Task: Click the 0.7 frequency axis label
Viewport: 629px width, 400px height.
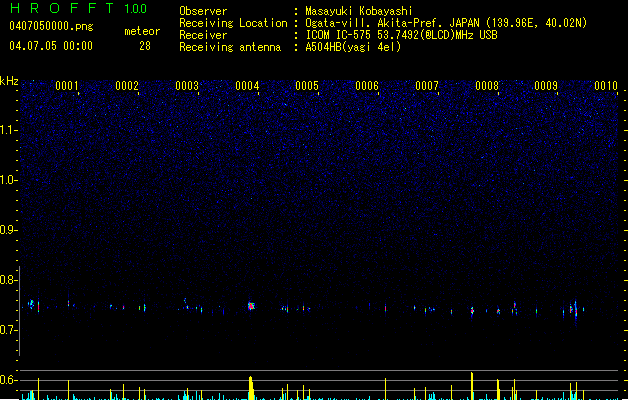Action: 8,330
